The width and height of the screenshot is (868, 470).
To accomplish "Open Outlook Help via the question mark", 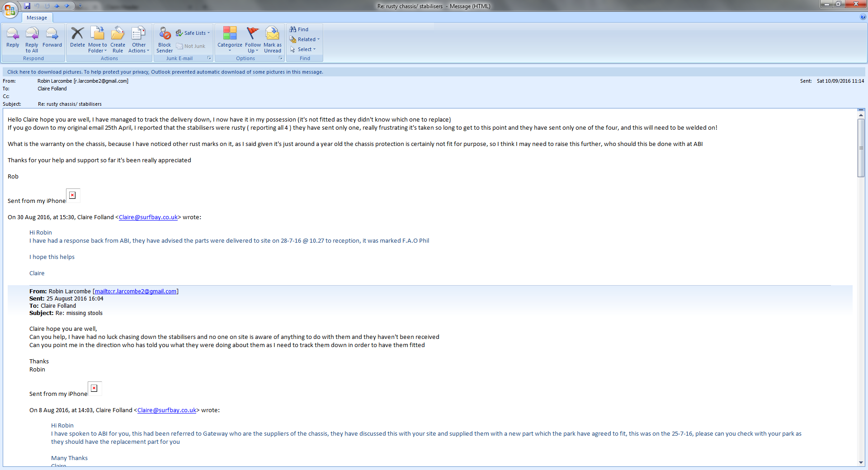I will tap(863, 17).
